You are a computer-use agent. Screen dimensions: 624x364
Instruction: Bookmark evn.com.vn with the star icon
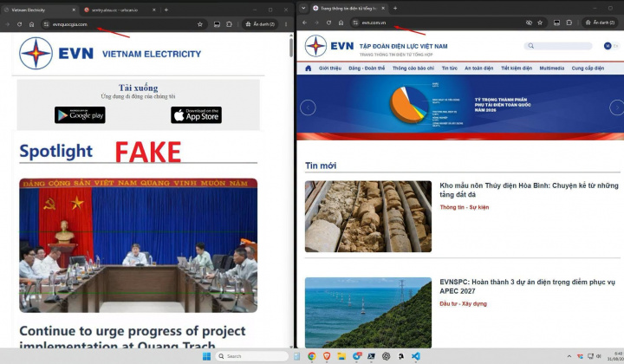(x=540, y=23)
